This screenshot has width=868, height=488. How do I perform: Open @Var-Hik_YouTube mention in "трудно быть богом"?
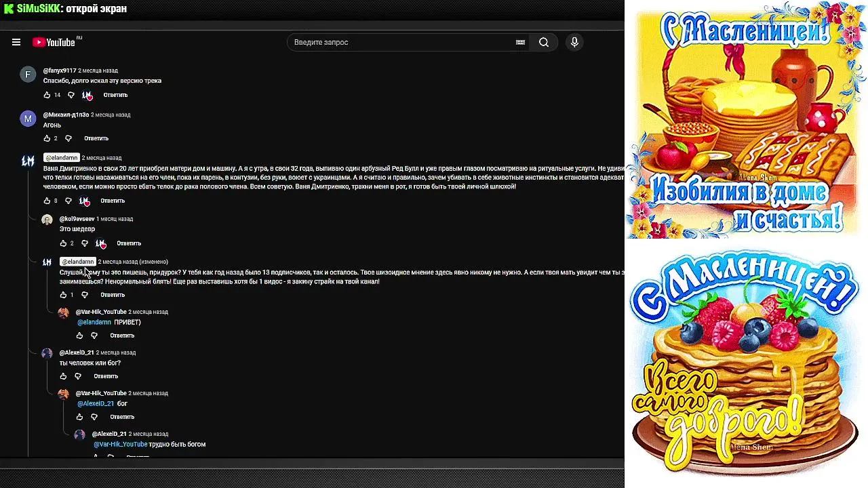coord(121,444)
